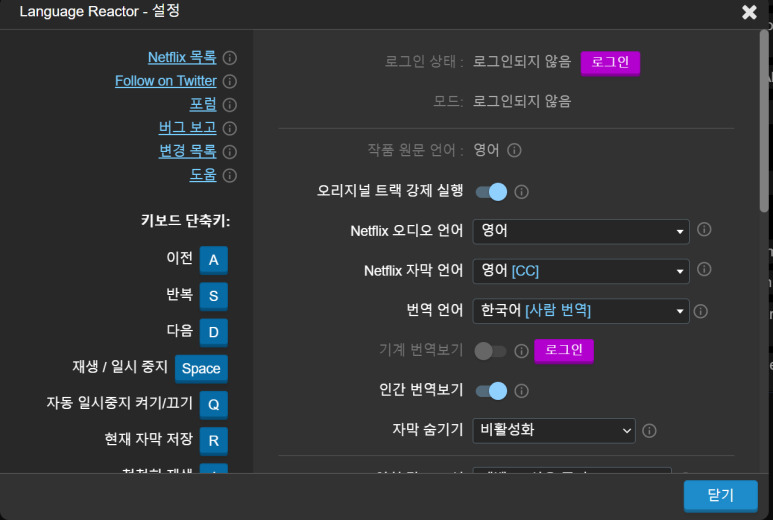Screen dimensions: 773x520
Task: Open Follow on Twitter link
Action: [x=166, y=81]
